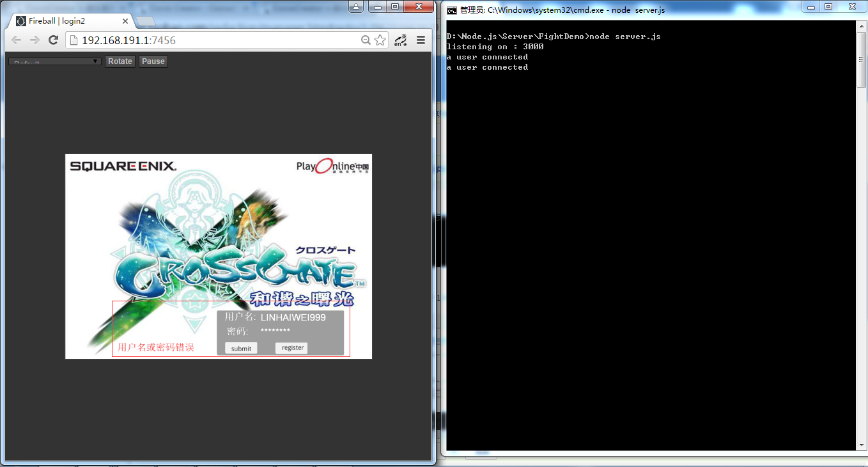The image size is (868, 467).
Task: Open the Chrome hamburger menu
Action: click(421, 40)
